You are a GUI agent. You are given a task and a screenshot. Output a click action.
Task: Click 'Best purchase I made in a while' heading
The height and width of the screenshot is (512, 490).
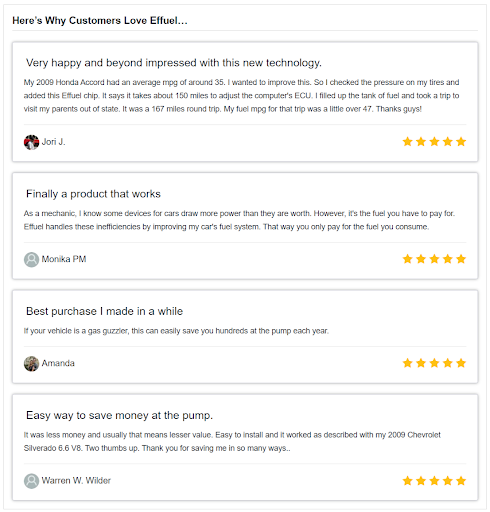(104, 311)
